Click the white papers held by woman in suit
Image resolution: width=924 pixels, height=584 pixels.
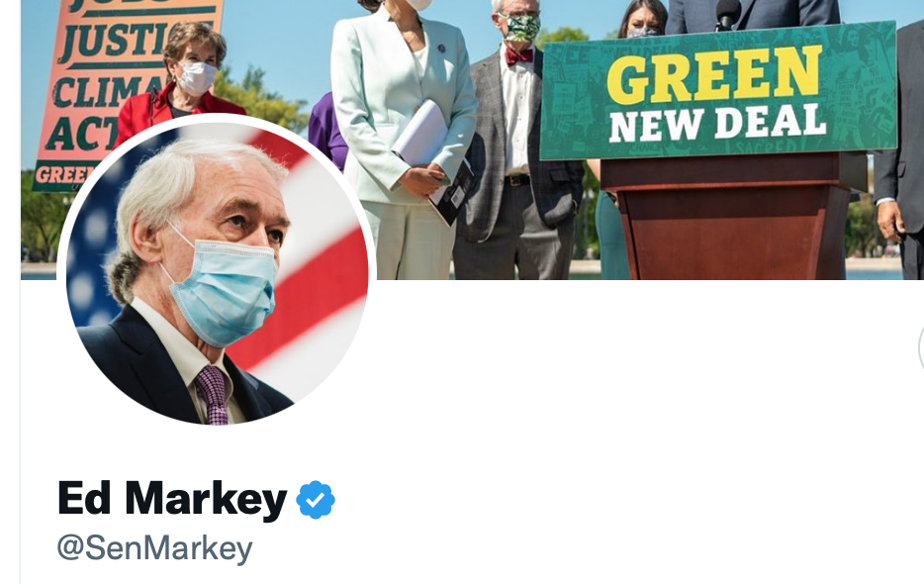419,135
